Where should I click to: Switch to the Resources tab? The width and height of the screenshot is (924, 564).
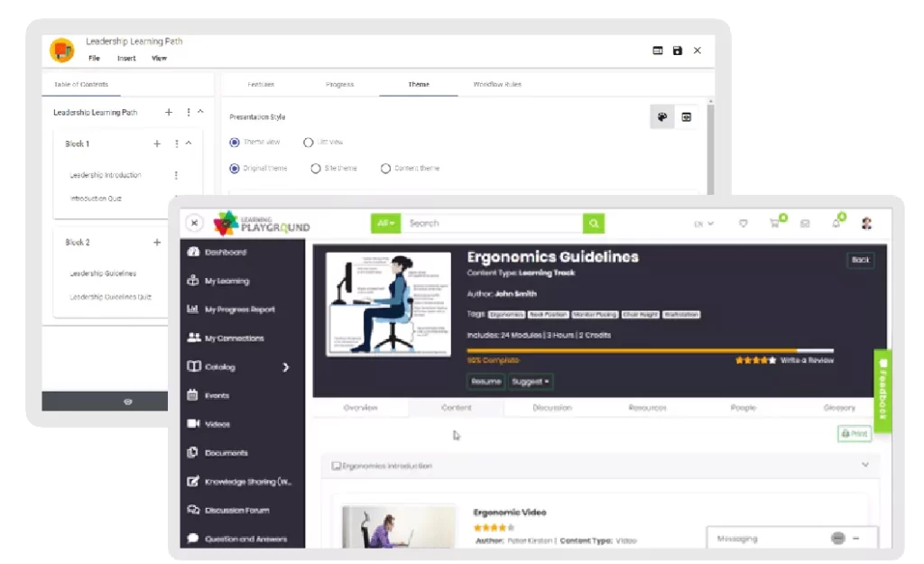pos(647,408)
